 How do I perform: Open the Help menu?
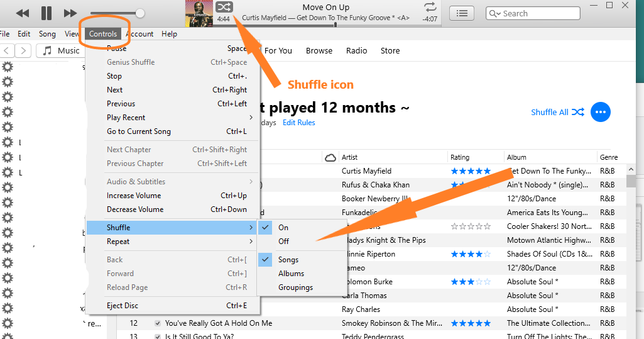(169, 34)
